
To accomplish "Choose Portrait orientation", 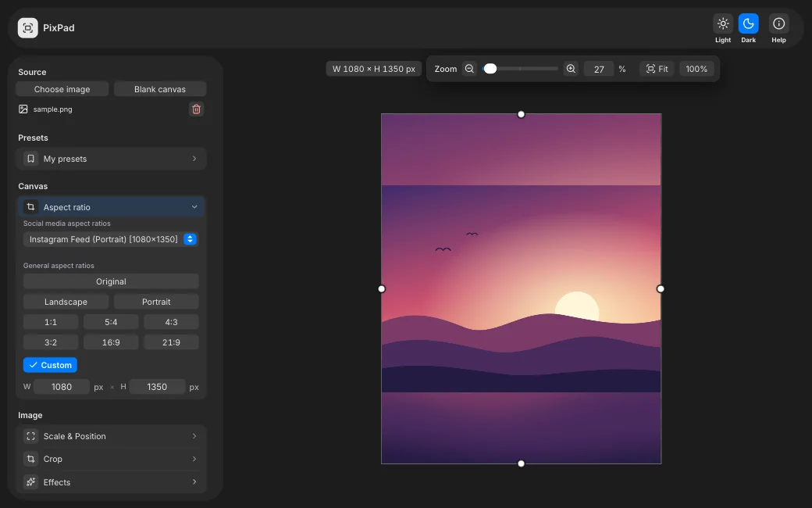I will [156, 302].
